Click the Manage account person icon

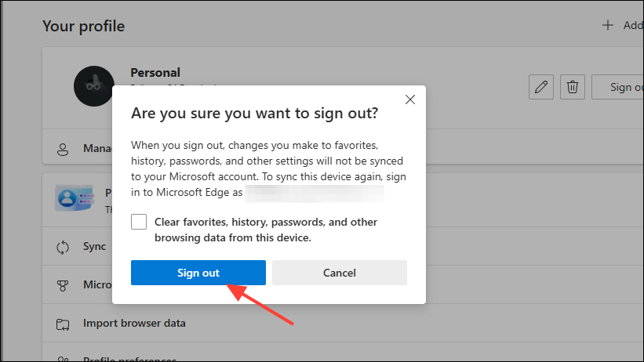pyautogui.click(x=63, y=148)
